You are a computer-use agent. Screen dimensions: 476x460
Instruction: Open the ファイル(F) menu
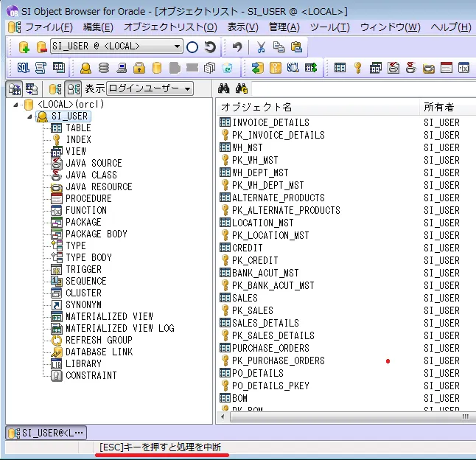click(x=49, y=27)
